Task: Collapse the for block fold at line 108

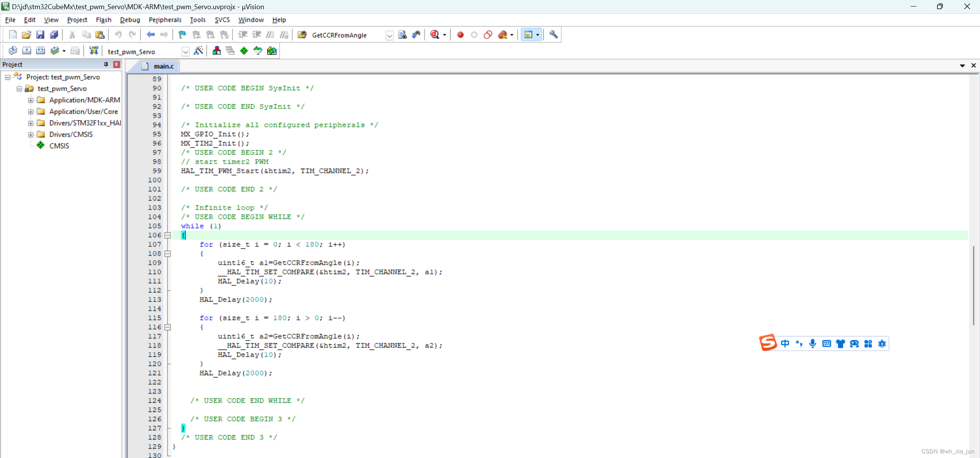Action: click(167, 254)
